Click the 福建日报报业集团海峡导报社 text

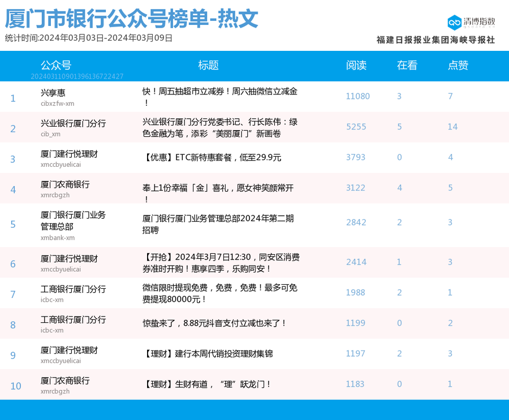435,40
